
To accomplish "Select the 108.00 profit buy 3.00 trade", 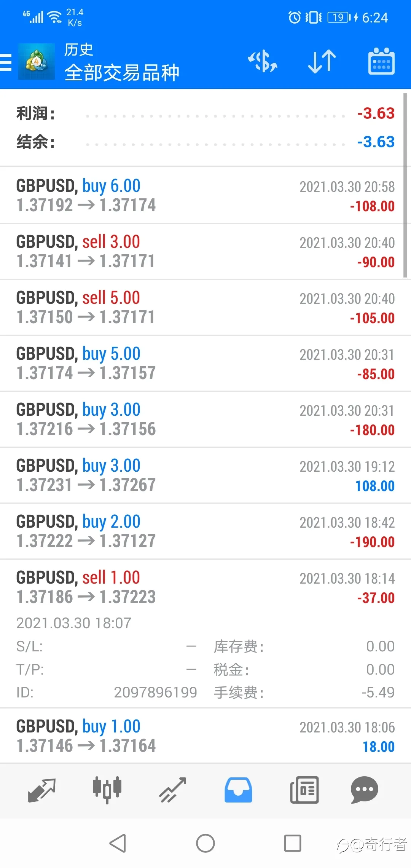I will (205, 475).
